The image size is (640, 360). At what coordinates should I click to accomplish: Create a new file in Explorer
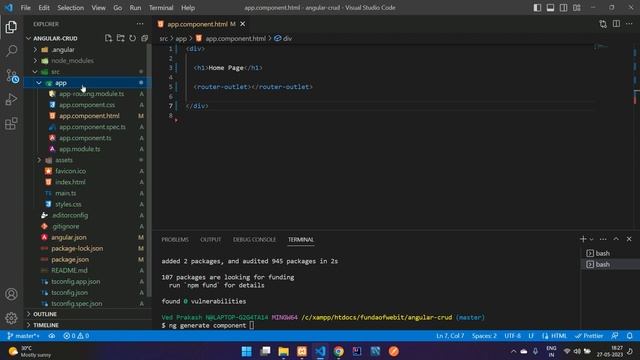(108, 38)
